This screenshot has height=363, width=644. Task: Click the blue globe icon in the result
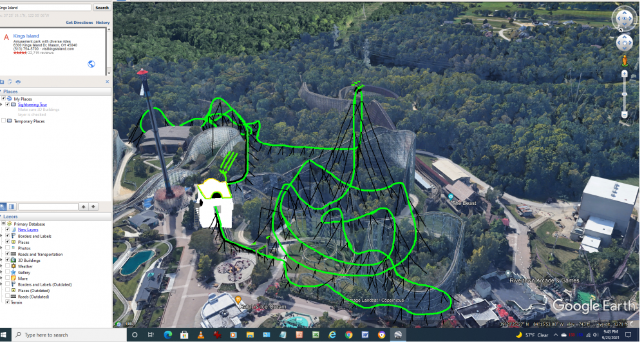pos(91,64)
